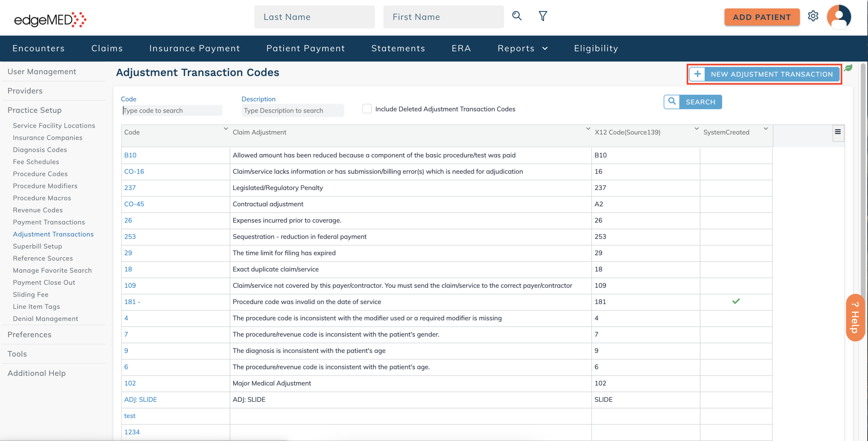Open the 'test' code link
The image size is (868, 441).
tap(130, 416)
